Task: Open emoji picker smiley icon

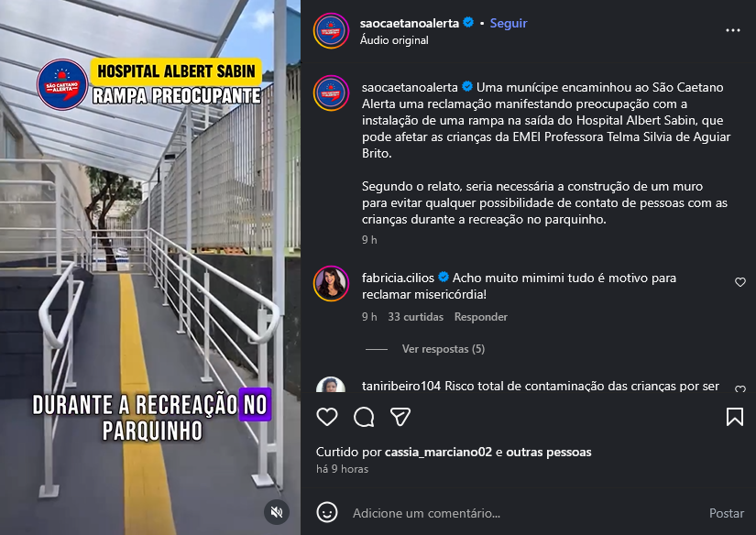Action: [327, 512]
